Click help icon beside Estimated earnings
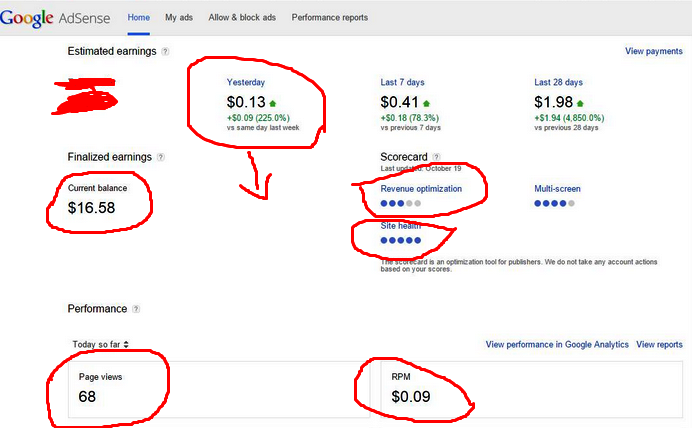692x428 pixels. point(165,51)
